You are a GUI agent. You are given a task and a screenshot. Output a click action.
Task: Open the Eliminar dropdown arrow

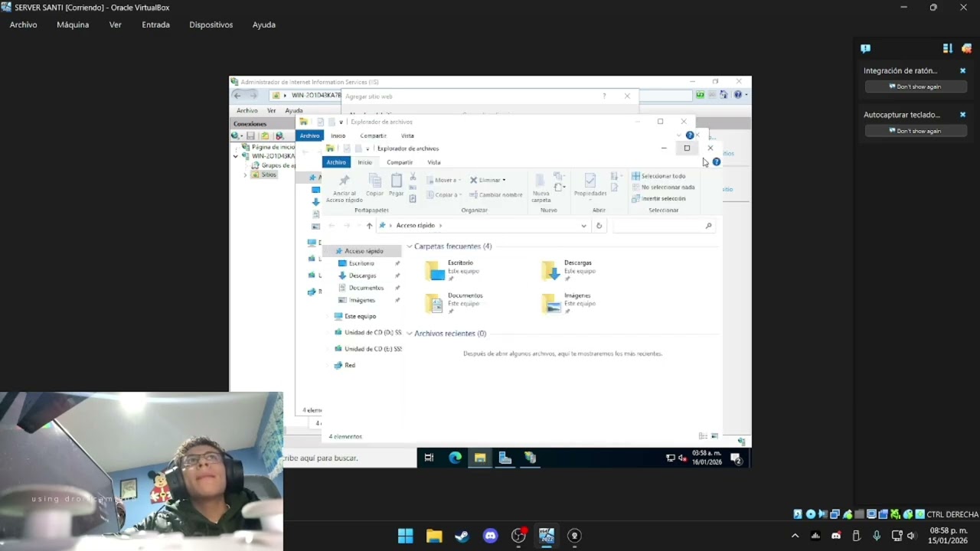[x=504, y=180]
